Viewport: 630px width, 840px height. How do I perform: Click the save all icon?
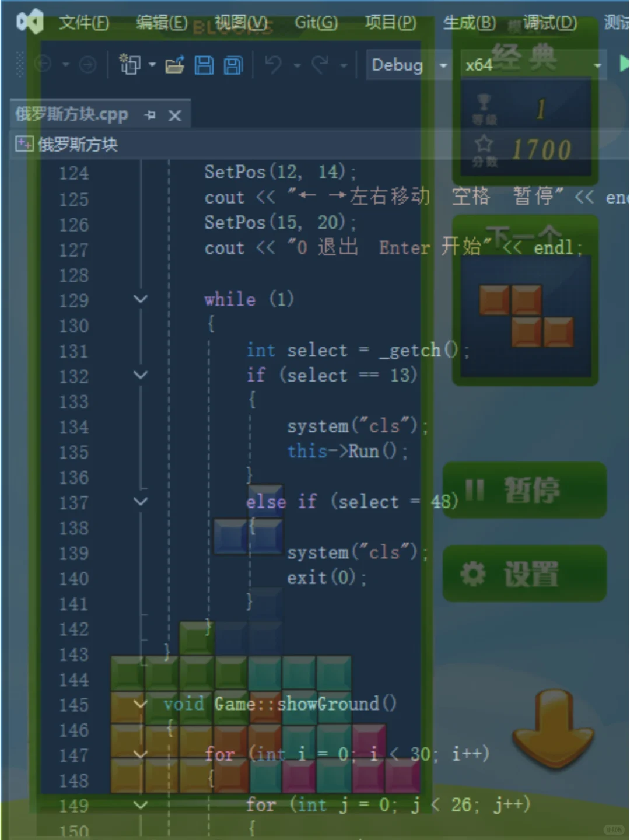(x=233, y=65)
